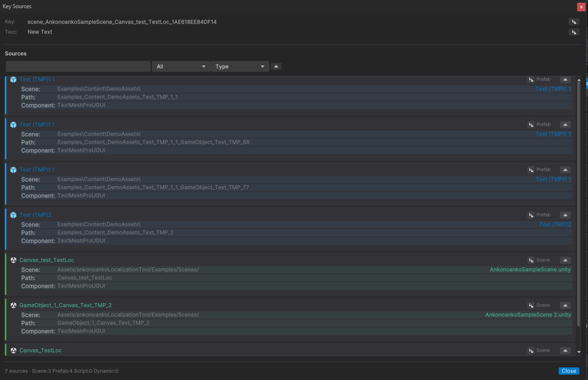The image size is (588, 380).
Task: Copy the Key value using its copy icon
Action: pos(574,22)
